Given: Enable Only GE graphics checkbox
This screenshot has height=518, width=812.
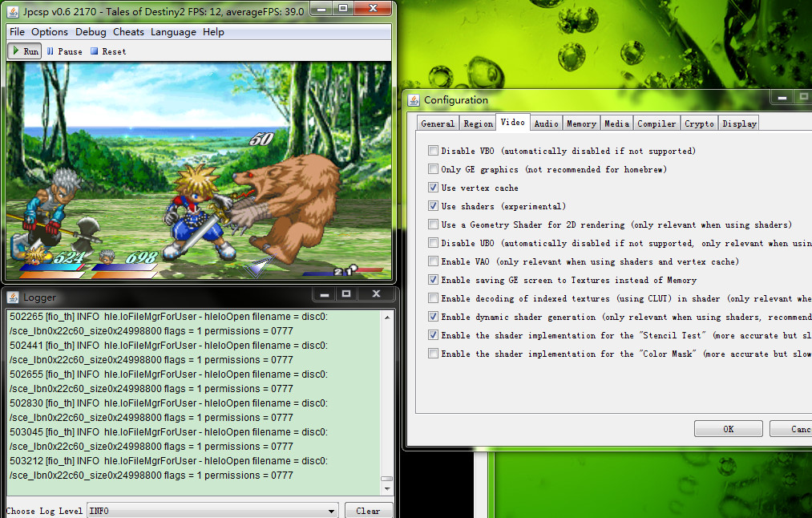Looking at the screenshot, I should coord(433,169).
